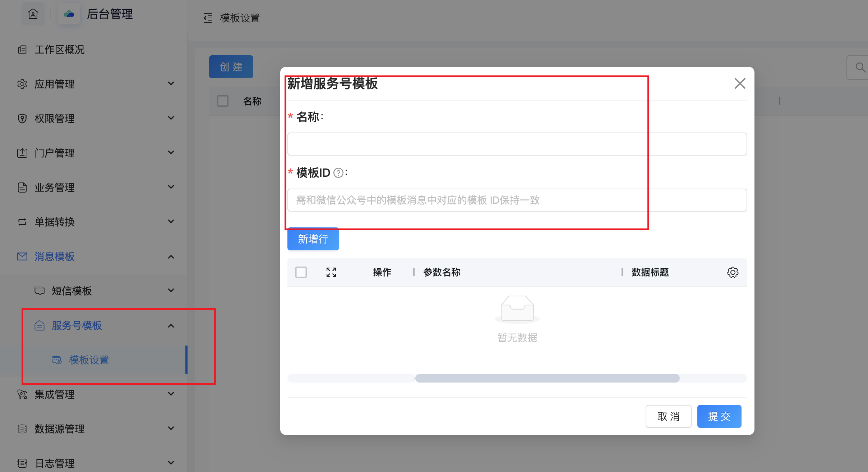Click the search magnifier icon

click(860, 67)
